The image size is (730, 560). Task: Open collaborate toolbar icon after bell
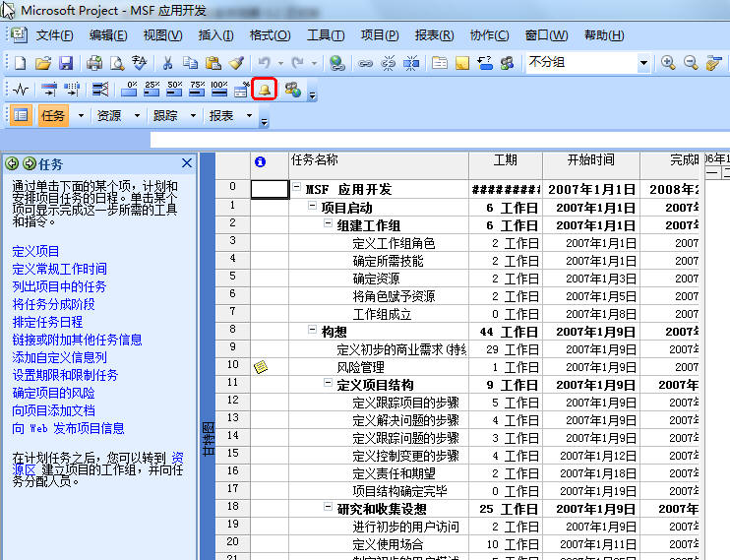[293, 89]
